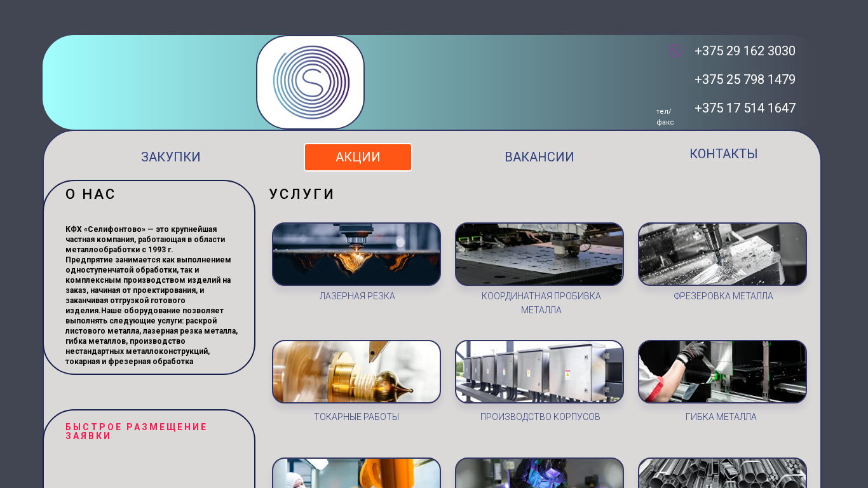868x488 pixels.
Task: Call the number +375 29 162 3030
Action: point(745,51)
